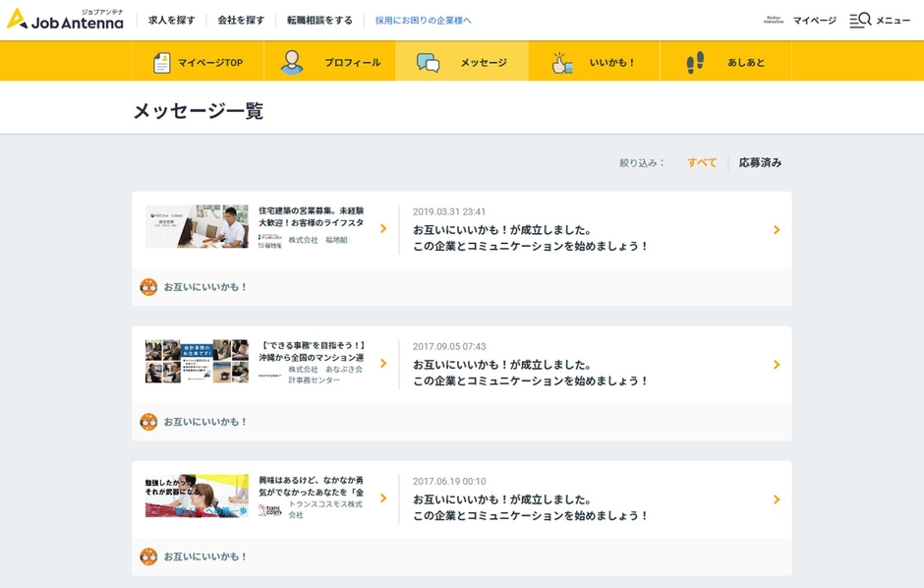This screenshot has width=924, height=588.
Task: Select the あしあと footprints icon
Action: pyautogui.click(x=693, y=61)
